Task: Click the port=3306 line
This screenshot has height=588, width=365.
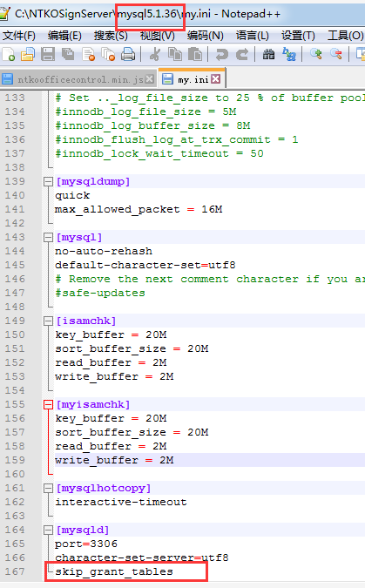Action: point(86,544)
